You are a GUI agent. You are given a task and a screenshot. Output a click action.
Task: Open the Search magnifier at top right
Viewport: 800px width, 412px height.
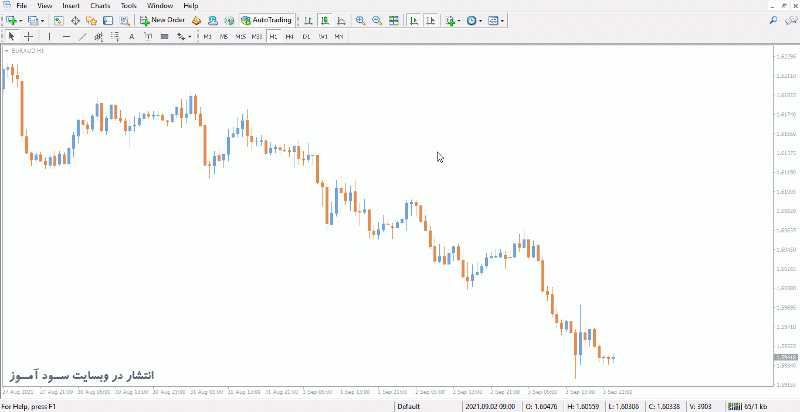click(773, 20)
